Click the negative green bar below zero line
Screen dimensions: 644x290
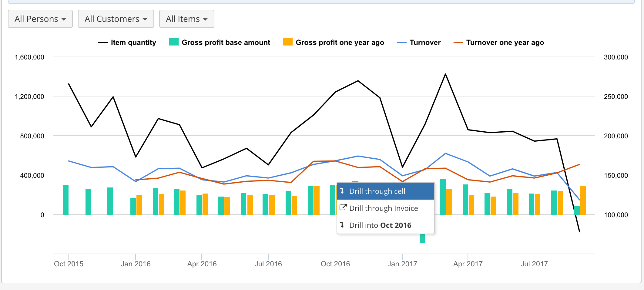(x=422, y=238)
